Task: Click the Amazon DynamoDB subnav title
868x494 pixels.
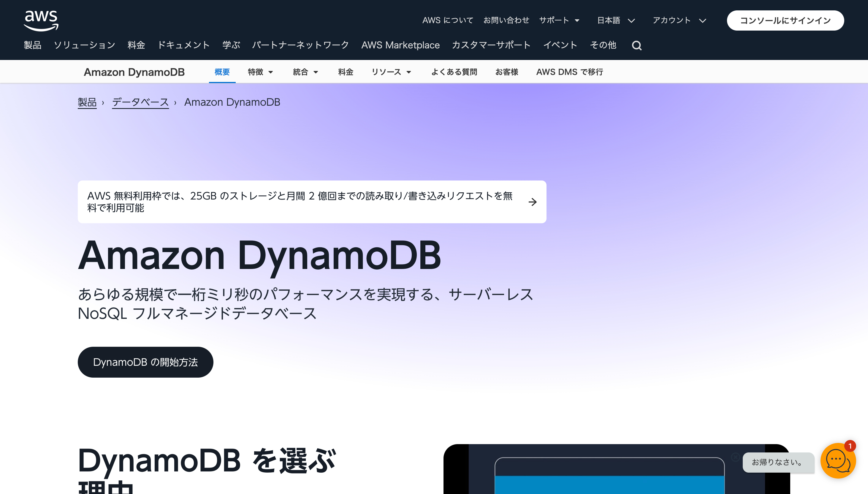Action: coord(134,72)
